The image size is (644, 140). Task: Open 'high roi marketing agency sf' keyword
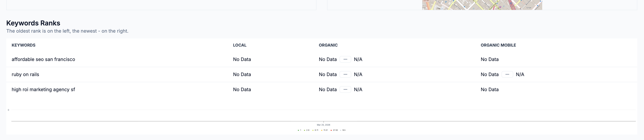43,89
